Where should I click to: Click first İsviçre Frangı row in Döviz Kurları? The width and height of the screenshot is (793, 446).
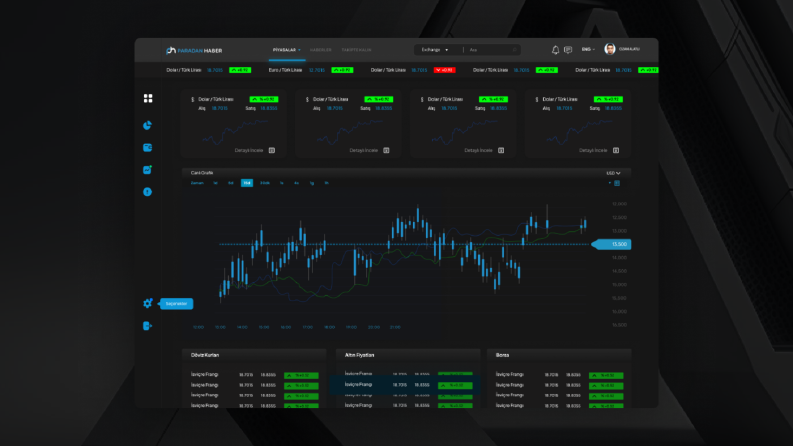(x=254, y=375)
